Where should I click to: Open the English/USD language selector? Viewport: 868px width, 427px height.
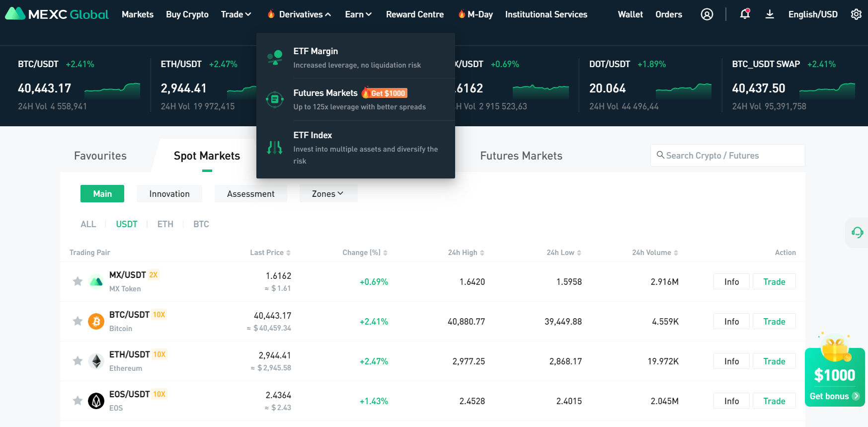813,14
